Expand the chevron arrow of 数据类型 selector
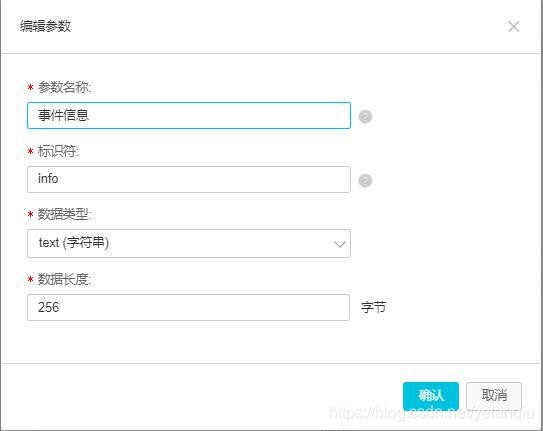The width and height of the screenshot is (543, 431). click(x=340, y=244)
